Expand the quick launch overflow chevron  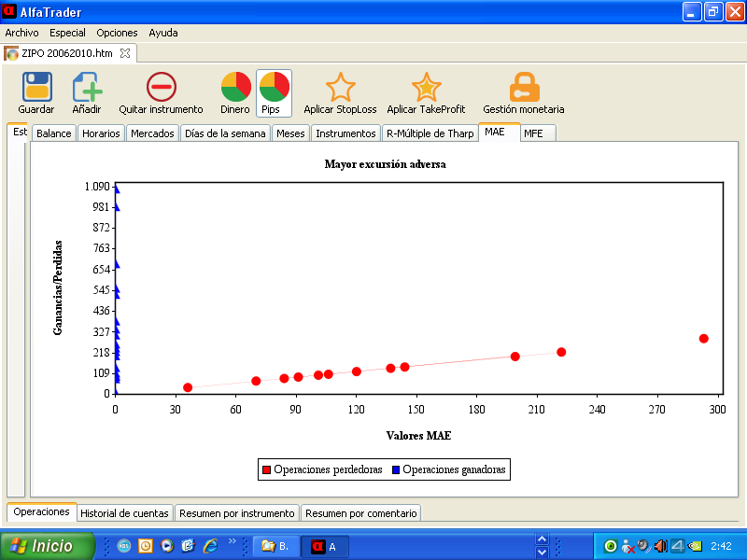[x=233, y=541]
